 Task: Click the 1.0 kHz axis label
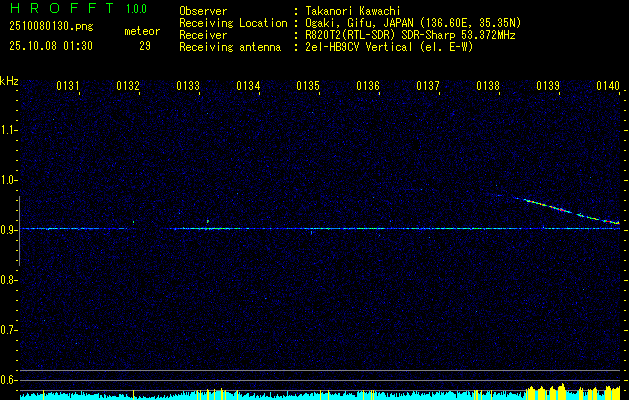click(x=8, y=180)
